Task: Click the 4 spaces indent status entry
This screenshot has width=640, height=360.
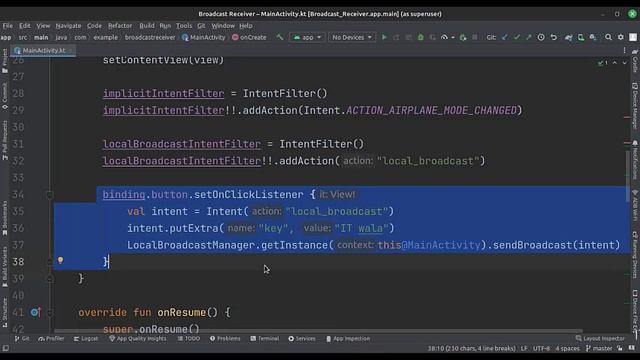Action: click(x=567, y=348)
